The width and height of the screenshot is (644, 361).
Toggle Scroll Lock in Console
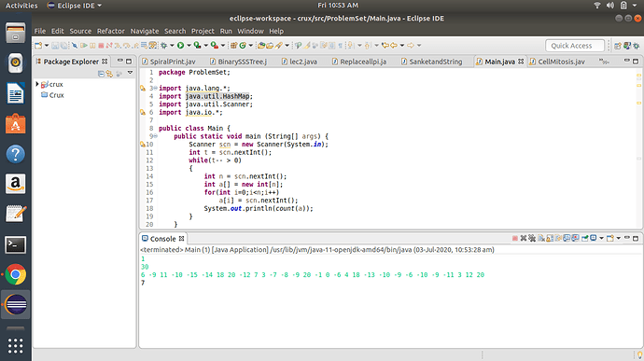click(x=550, y=238)
